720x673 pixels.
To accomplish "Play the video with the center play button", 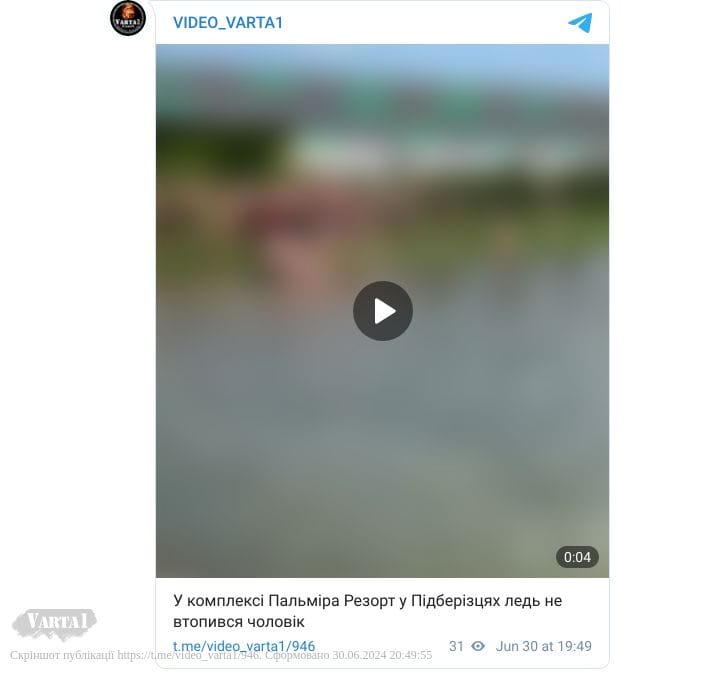I will [x=383, y=311].
